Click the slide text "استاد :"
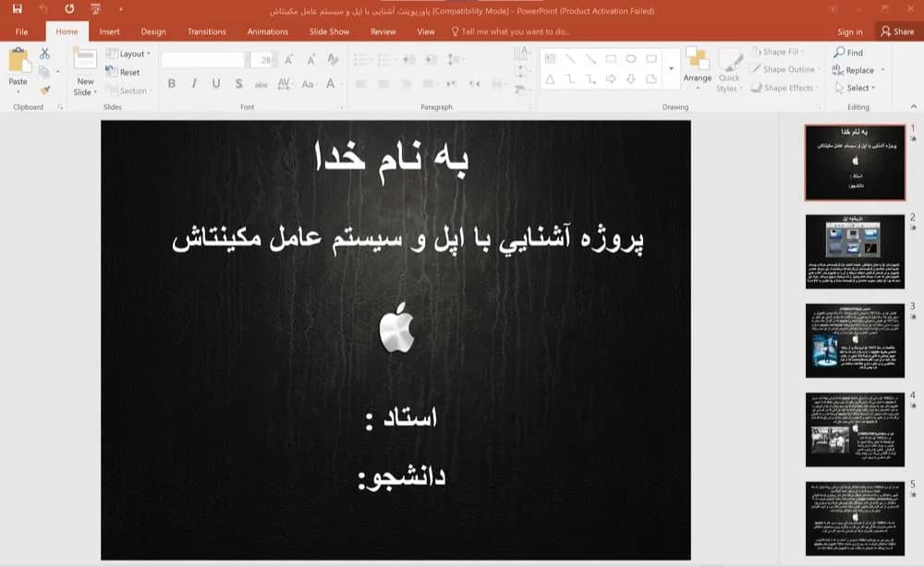924x567 pixels. (x=401, y=417)
